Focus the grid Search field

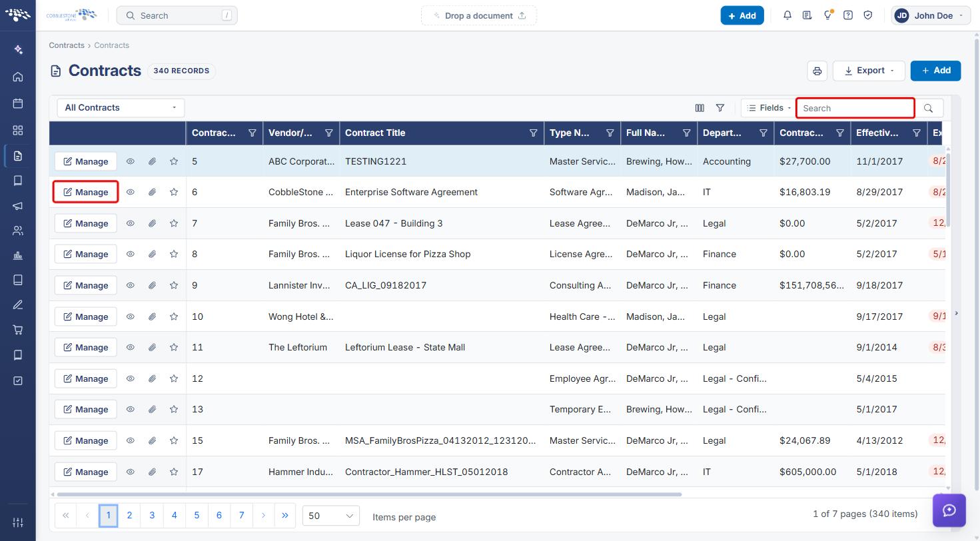tap(855, 108)
